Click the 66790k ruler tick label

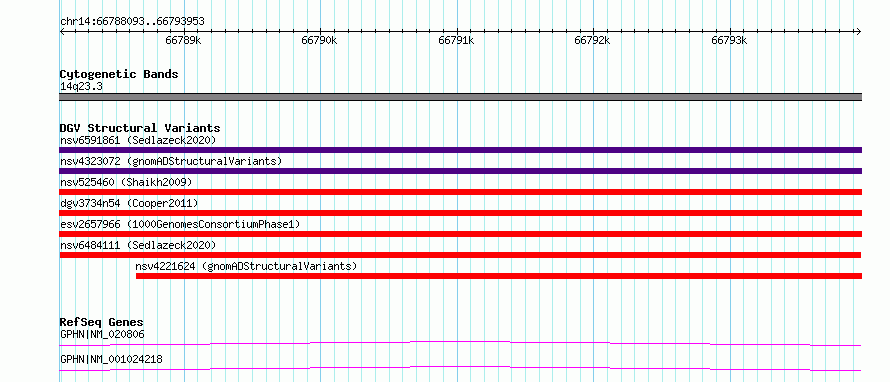(319, 40)
